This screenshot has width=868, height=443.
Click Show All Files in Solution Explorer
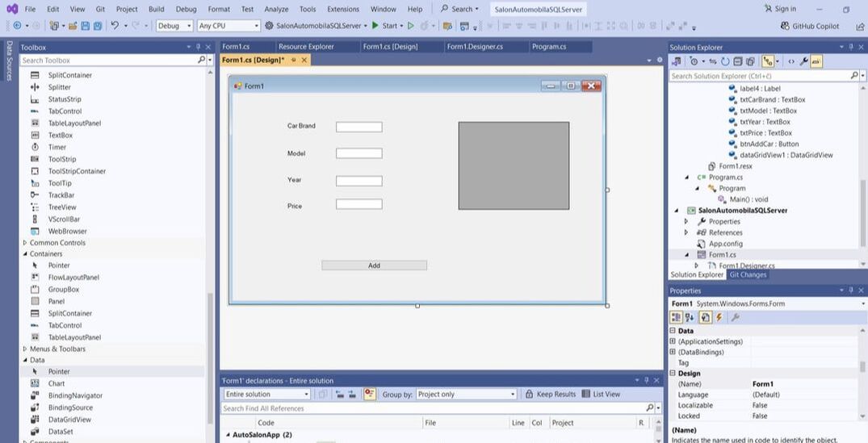(750, 61)
